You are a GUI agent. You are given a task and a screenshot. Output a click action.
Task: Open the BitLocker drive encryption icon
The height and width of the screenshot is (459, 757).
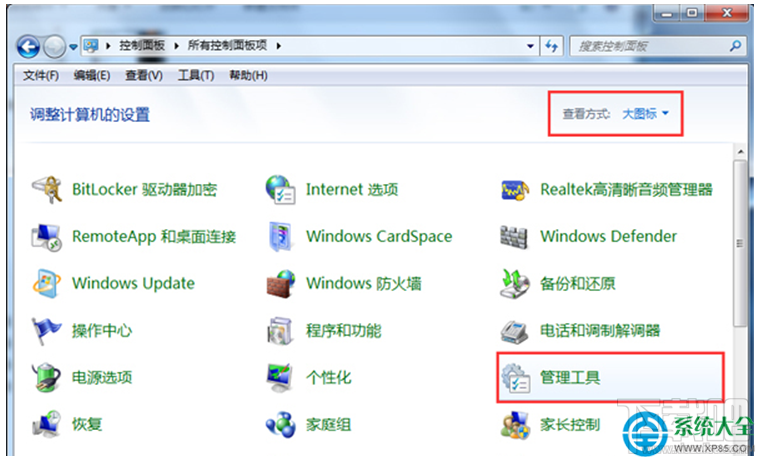tap(47, 190)
